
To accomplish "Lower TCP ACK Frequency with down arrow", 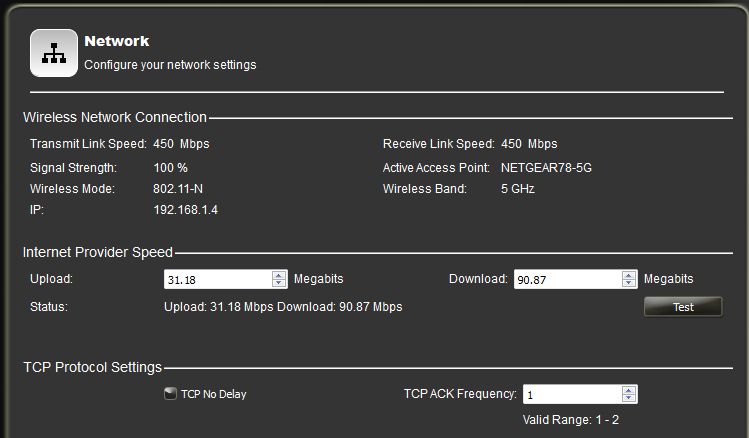I will tap(629, 398).
